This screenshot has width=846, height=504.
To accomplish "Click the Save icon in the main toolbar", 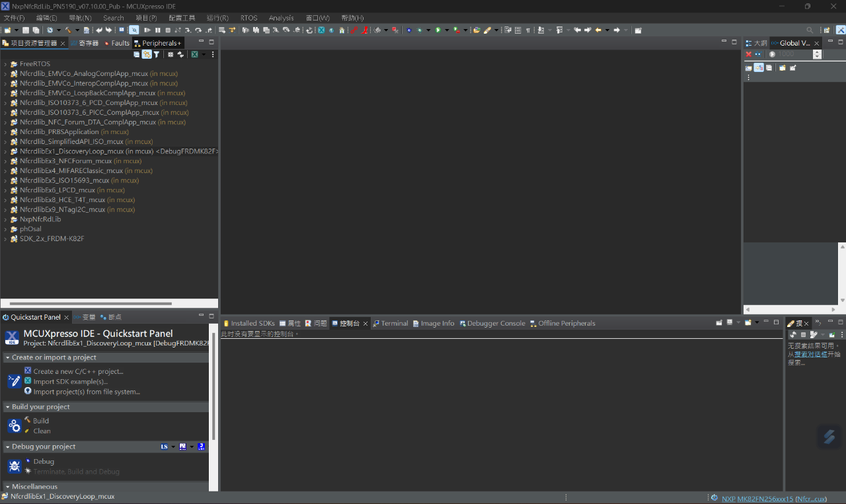I will (26, 30).
